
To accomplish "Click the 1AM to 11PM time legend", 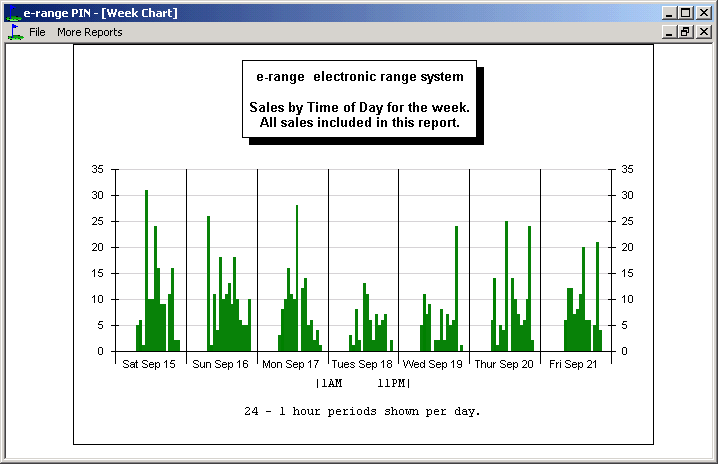I will 362,383.
